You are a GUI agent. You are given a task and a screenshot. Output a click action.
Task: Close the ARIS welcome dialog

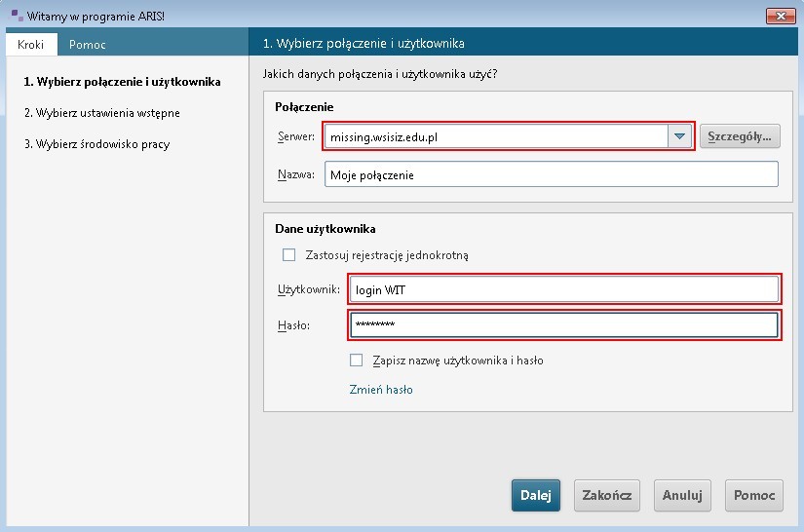point(781,16)
